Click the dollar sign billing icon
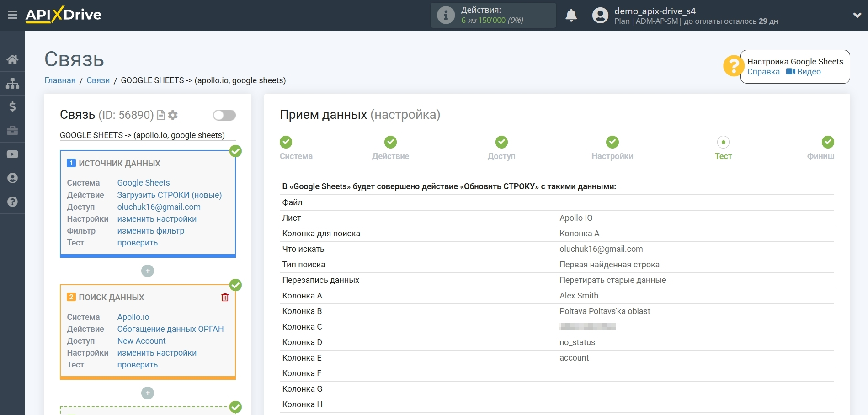Viewport: 868px width, 415px height. (x=12, y=107)
